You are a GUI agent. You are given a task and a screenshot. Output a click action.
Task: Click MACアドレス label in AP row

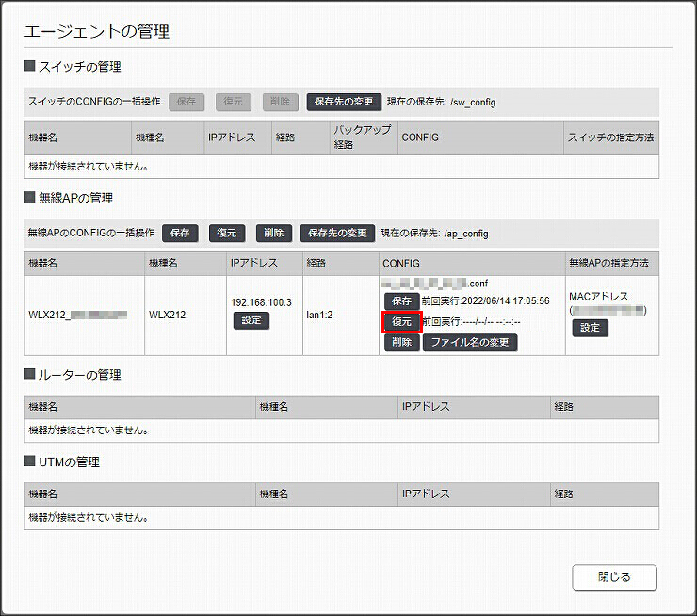pyautogui.click(x=599, y=297)
